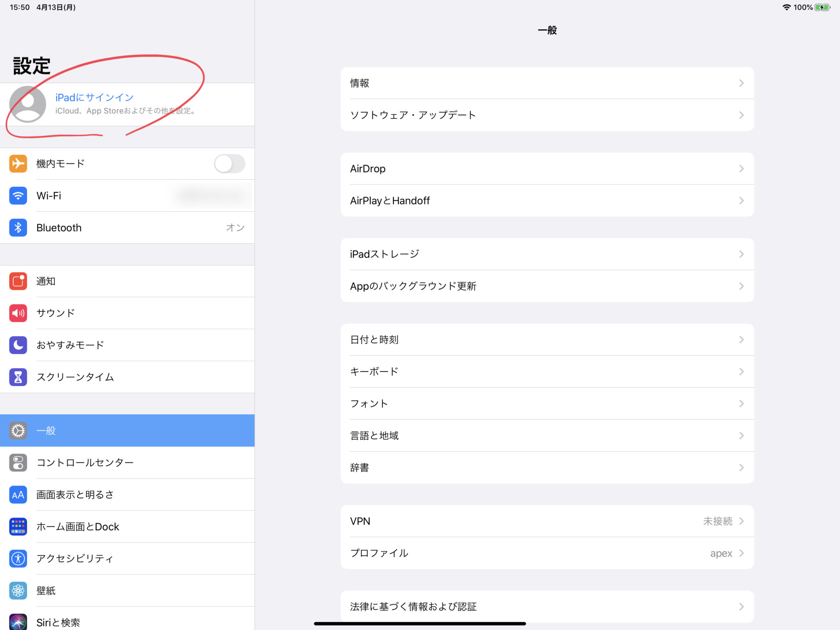
Task: Tap the Screen Time hourglass icon
Action: (x=18, y=377)
